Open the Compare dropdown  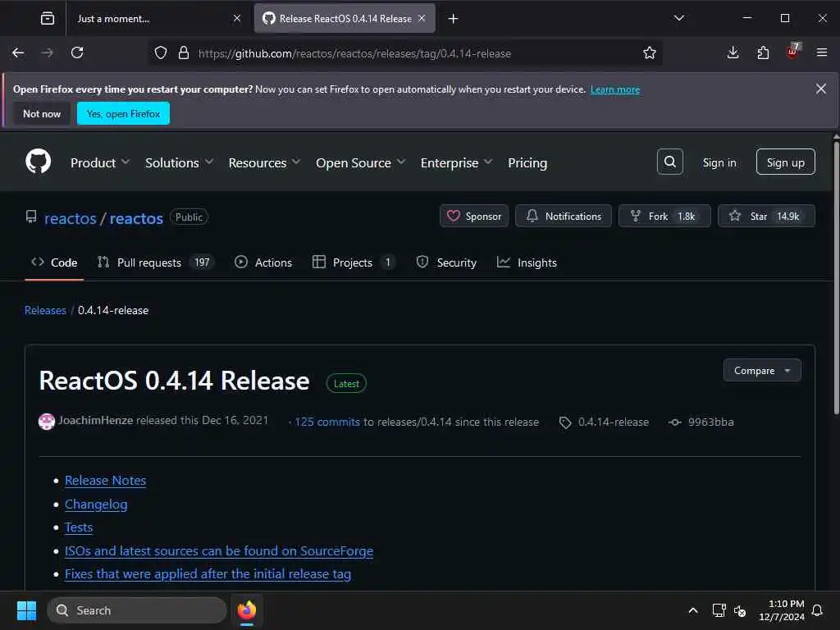[x=762, y=370]
